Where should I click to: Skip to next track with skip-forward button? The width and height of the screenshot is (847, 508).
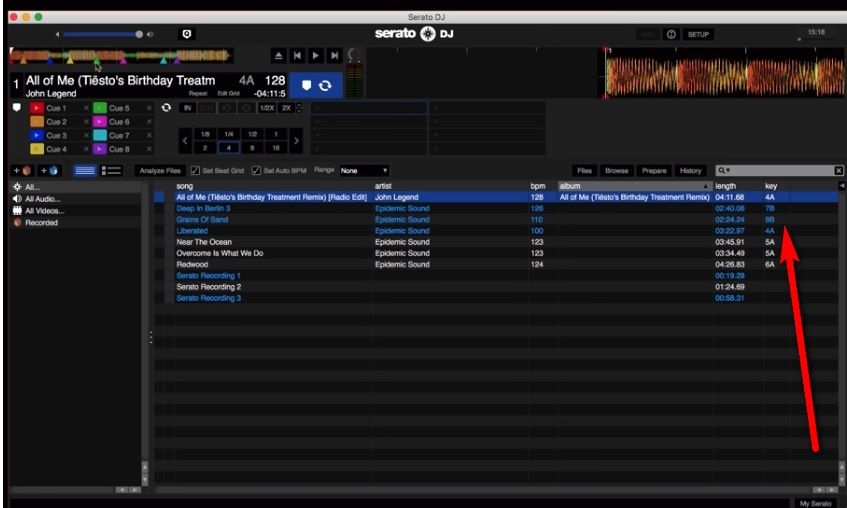click(335, 55)
